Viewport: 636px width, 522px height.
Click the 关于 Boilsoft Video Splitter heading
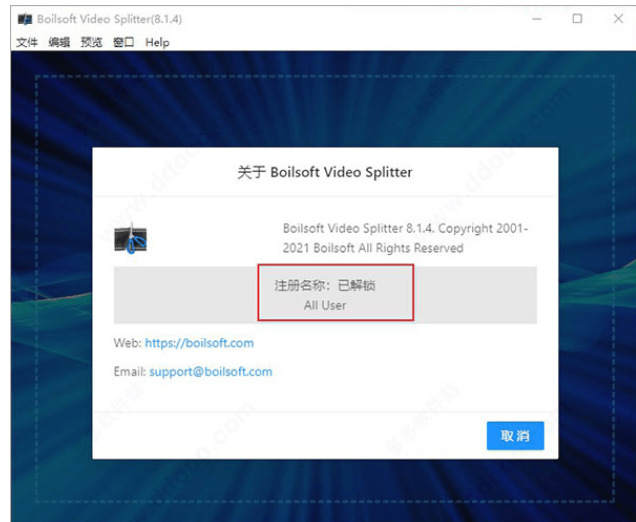(325, 172)
